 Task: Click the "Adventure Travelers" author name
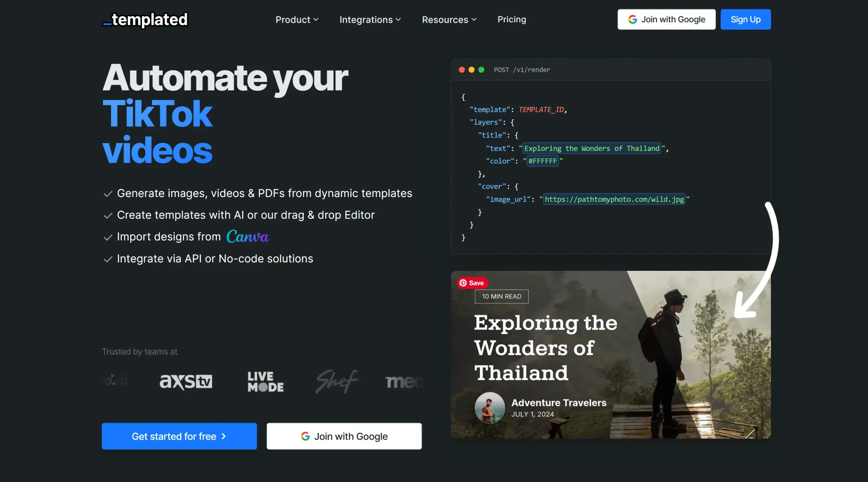559,403
